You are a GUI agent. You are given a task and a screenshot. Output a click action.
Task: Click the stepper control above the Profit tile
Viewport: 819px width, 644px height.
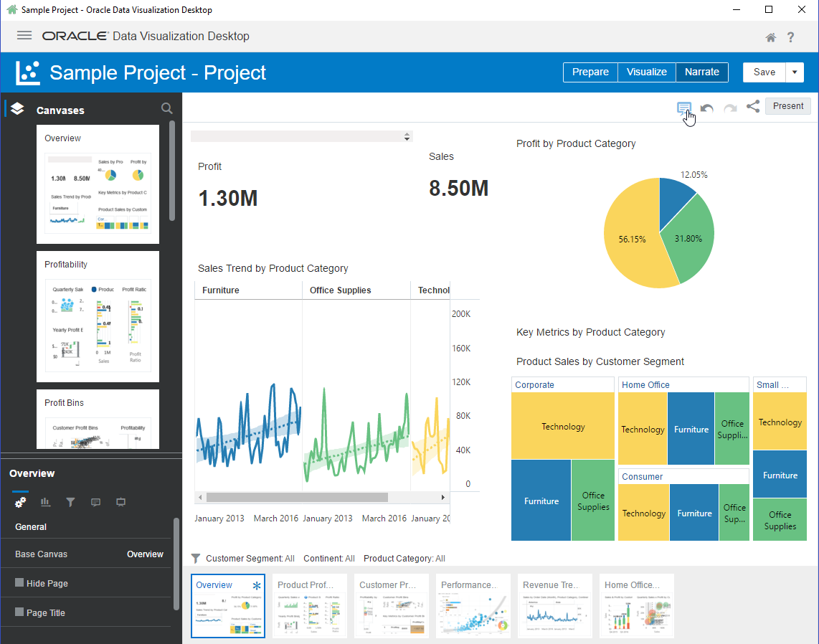pos(407,136)
